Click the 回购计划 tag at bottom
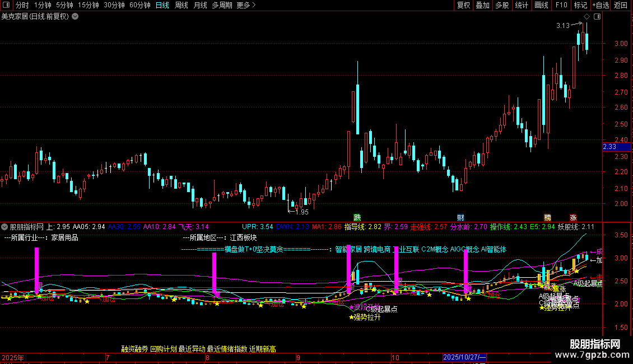The width and height of the screenshot is (633, 364). tap(164, 349)
